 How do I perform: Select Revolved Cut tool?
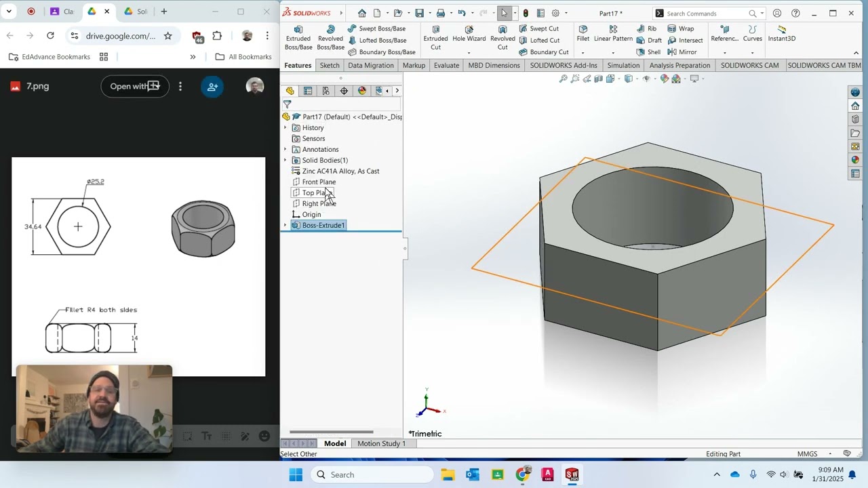coord(502,38)
